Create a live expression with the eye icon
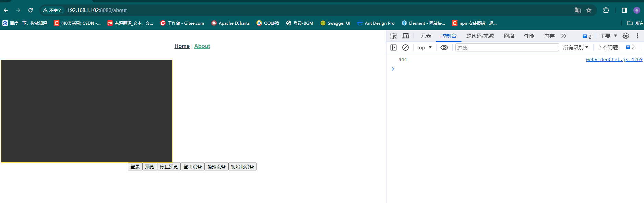 click(444, 48)
